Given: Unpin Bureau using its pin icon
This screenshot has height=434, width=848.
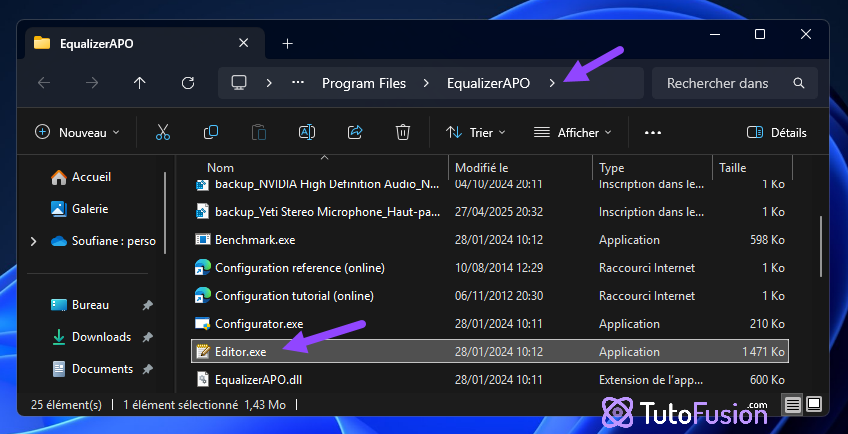Looking at the screenshot, I should tap(147, 305).
